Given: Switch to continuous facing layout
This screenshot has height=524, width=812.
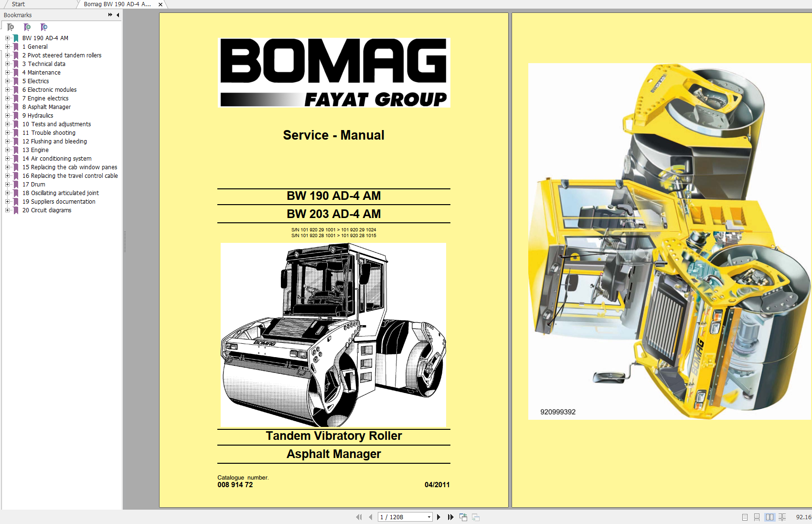Looking at the screenshot, I should coord(782,517).
